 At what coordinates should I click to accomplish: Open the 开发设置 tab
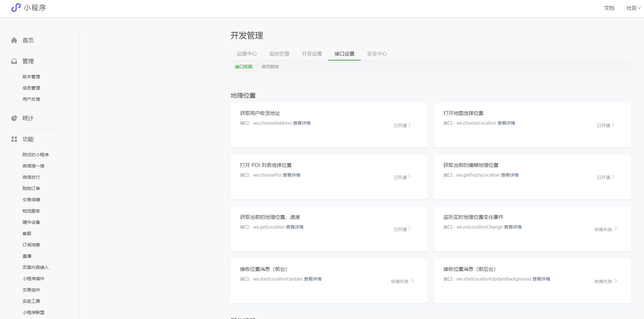point(312,54)
